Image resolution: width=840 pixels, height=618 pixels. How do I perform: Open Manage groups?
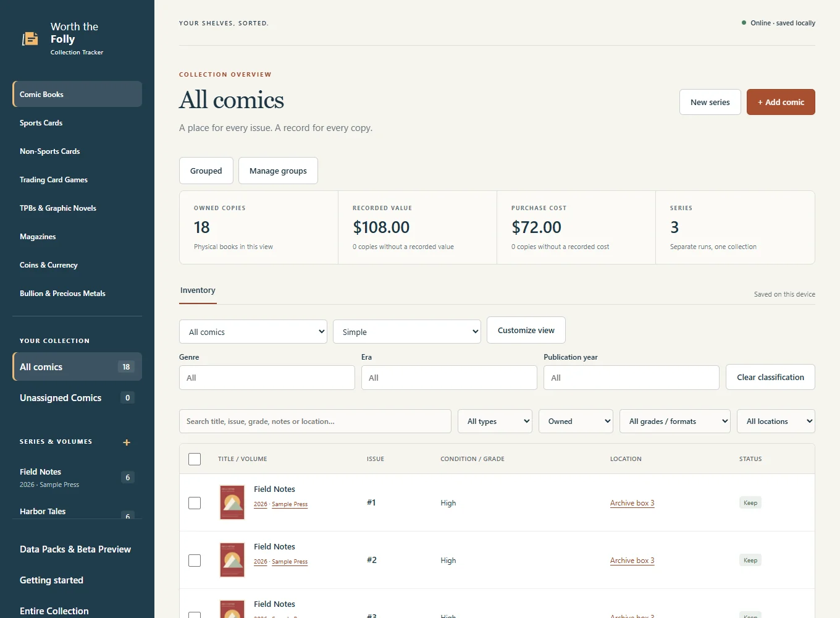pyautogui.click(x=278, y=171)
